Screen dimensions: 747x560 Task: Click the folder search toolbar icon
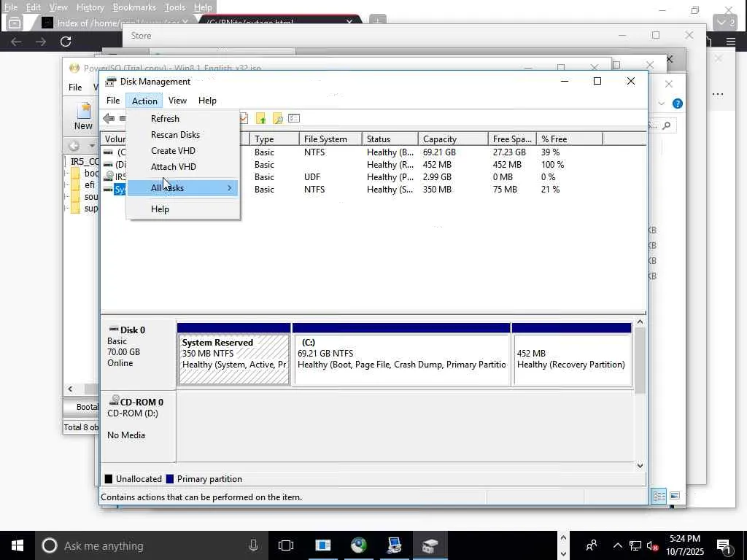(x=277, y=119)
